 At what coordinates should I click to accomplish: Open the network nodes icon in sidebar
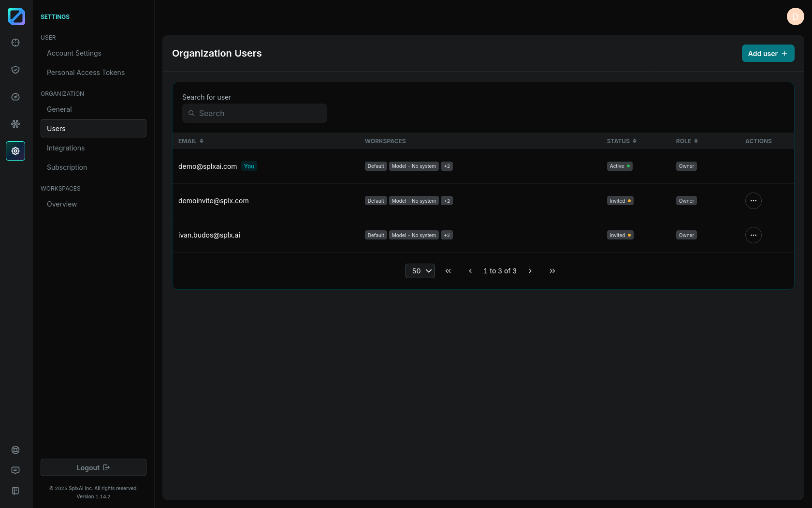point(15,124)
